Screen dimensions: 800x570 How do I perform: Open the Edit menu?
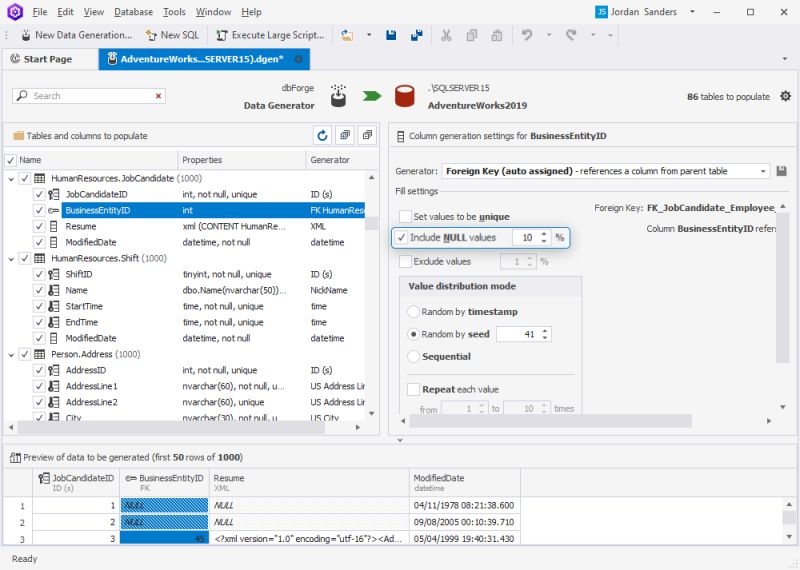coord(65,12)
